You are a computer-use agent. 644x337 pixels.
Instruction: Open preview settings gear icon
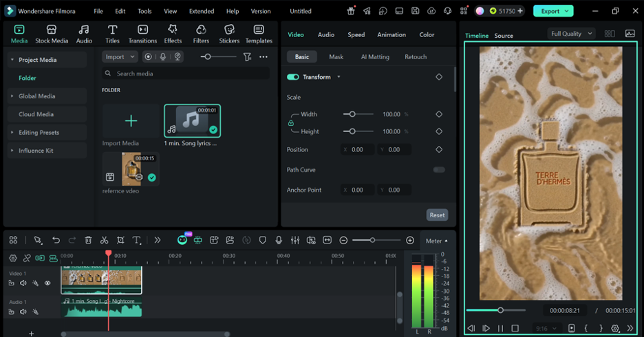tap(615, 328)
